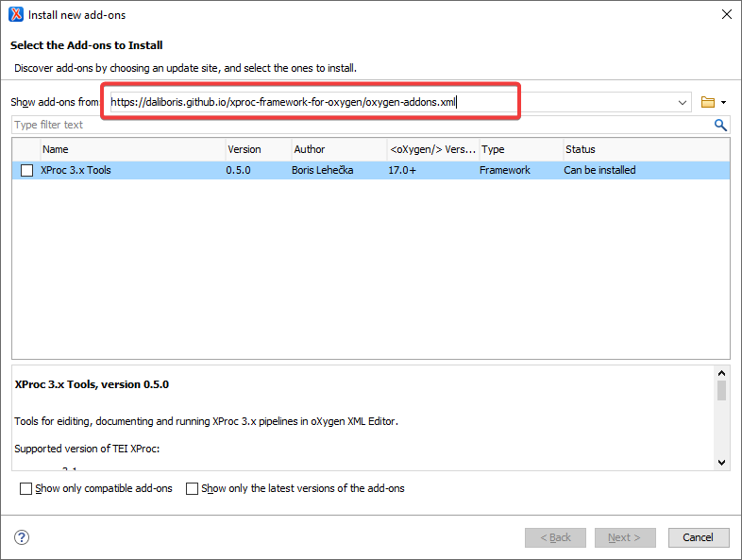Click the description scroll down arrow
This screenshot has height=560, width=742.
tap(721, 463)
